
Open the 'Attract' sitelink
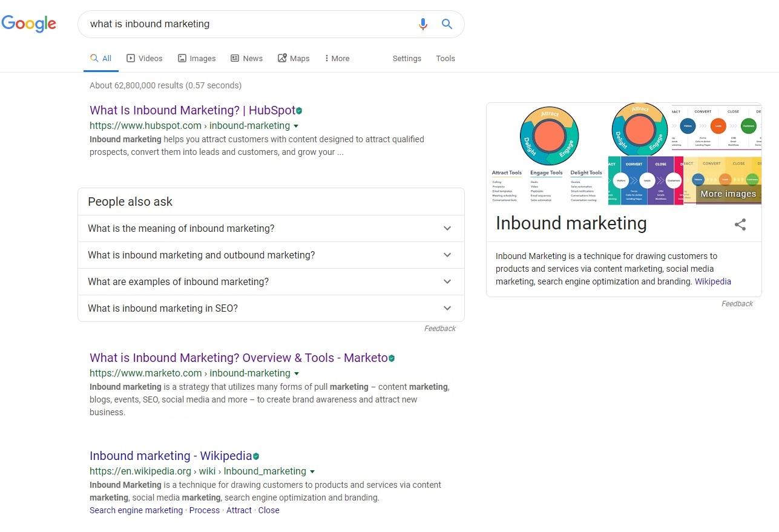pos(239,510)
